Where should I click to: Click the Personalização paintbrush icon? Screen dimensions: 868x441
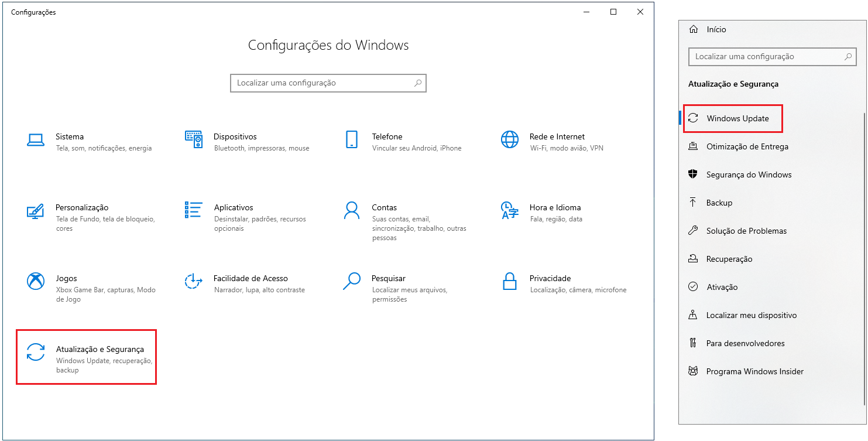36,211
